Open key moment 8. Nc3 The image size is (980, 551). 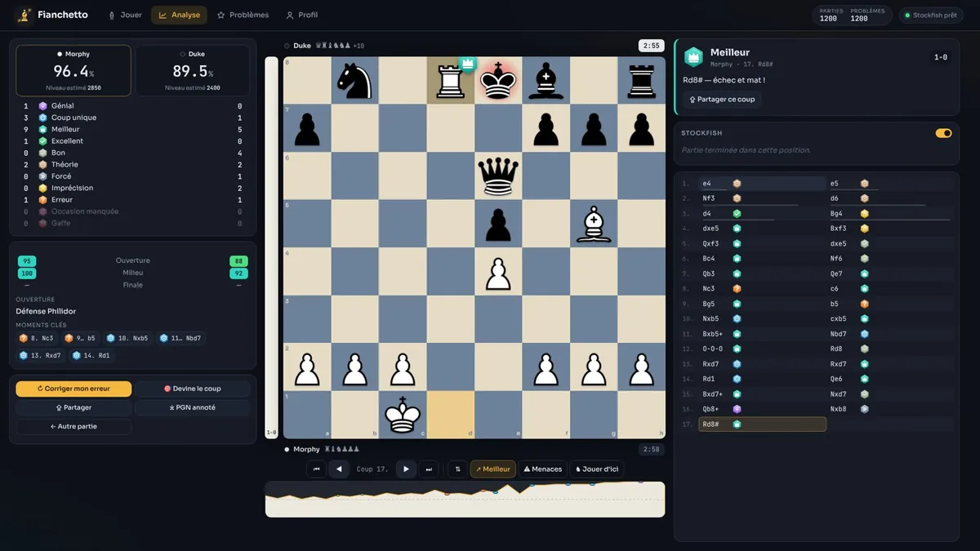(x=37, y=338)
